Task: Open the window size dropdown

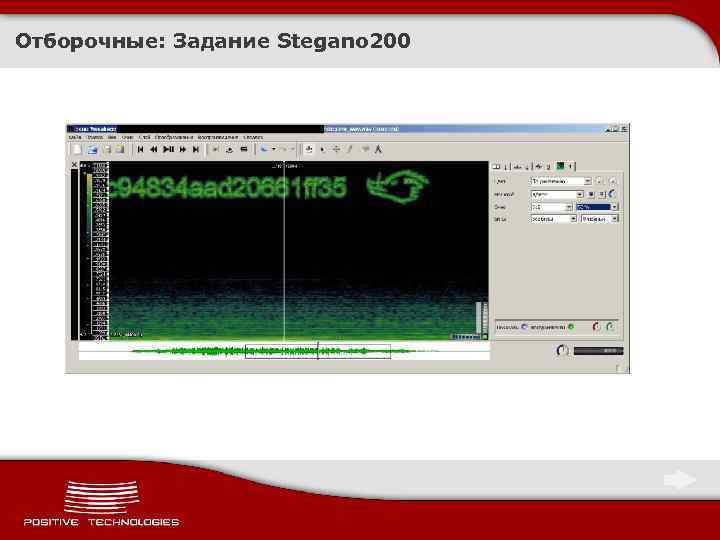Action: click(551, 208)
